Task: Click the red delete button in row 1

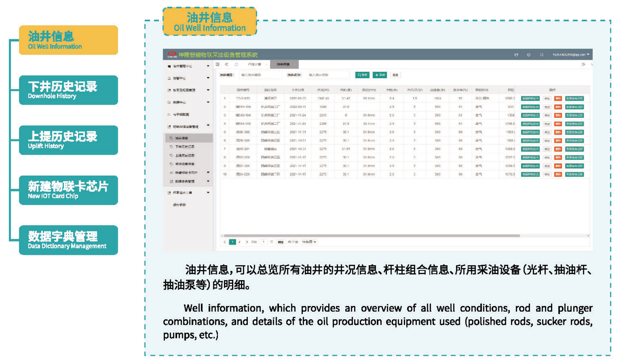Action: point(558,99)
